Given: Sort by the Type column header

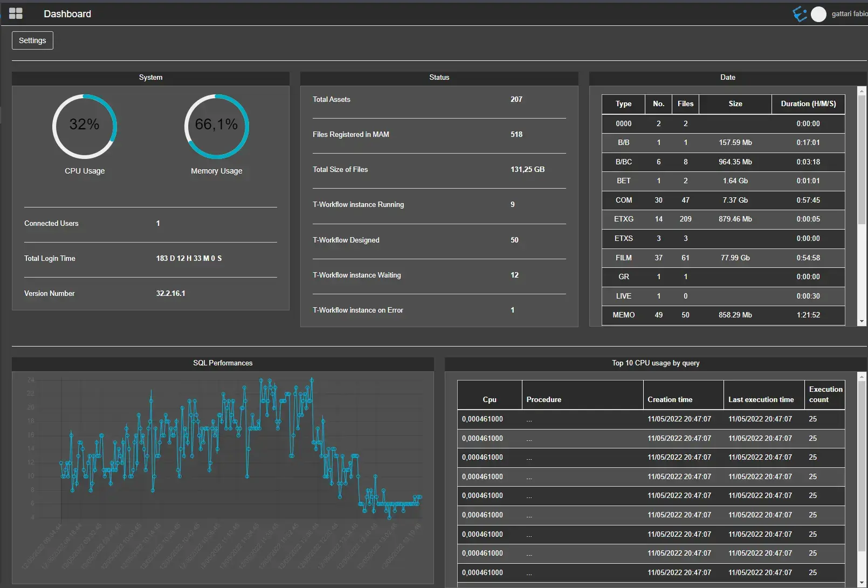Looking at the screenshot, I should click(623, 104).
